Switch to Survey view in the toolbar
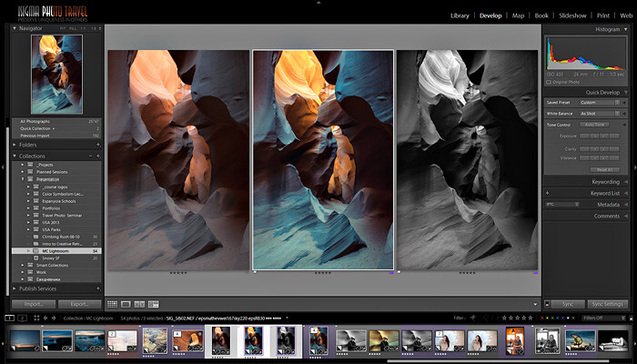The width and height of the screenshot is (637, 364). tap(153, 304)
